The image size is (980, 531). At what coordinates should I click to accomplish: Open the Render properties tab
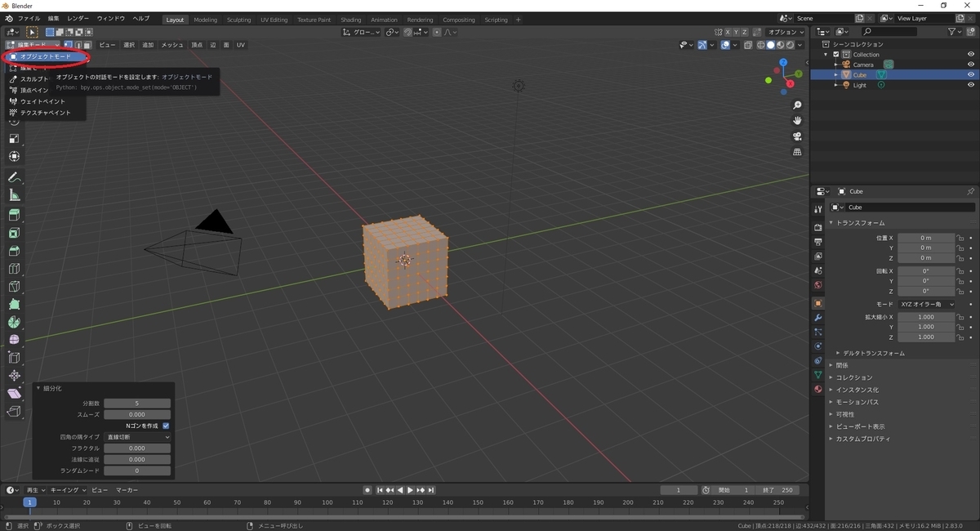click(817, 227)
